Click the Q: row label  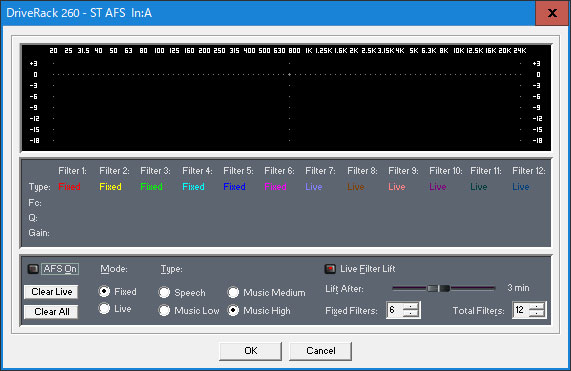click(33, 218)
